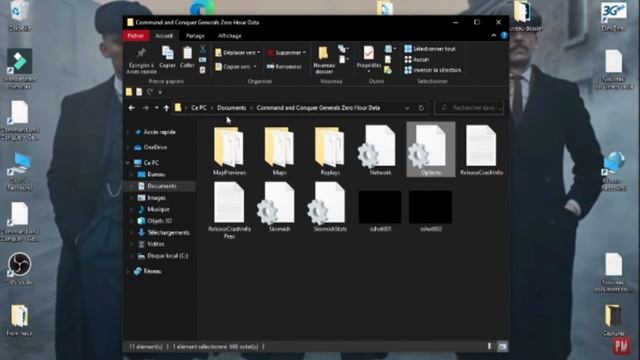Click the Copier icon in the ribbon
This screenshot has height=360, width=640.
click(x=167, y=57)
